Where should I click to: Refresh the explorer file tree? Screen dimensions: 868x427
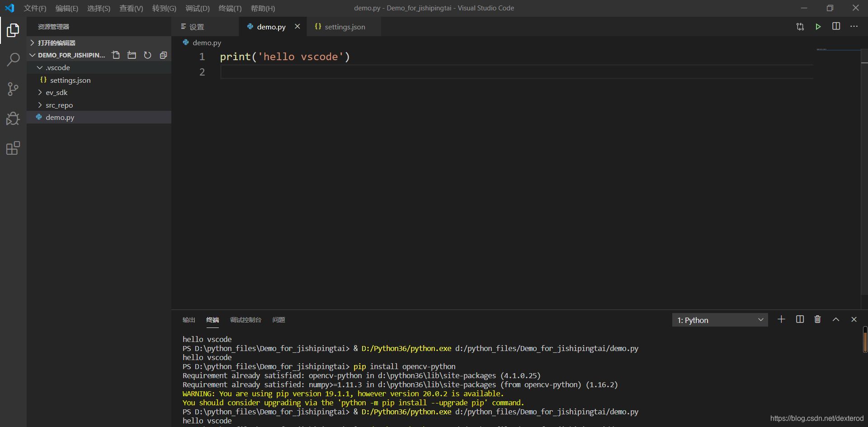pos(147,55)
